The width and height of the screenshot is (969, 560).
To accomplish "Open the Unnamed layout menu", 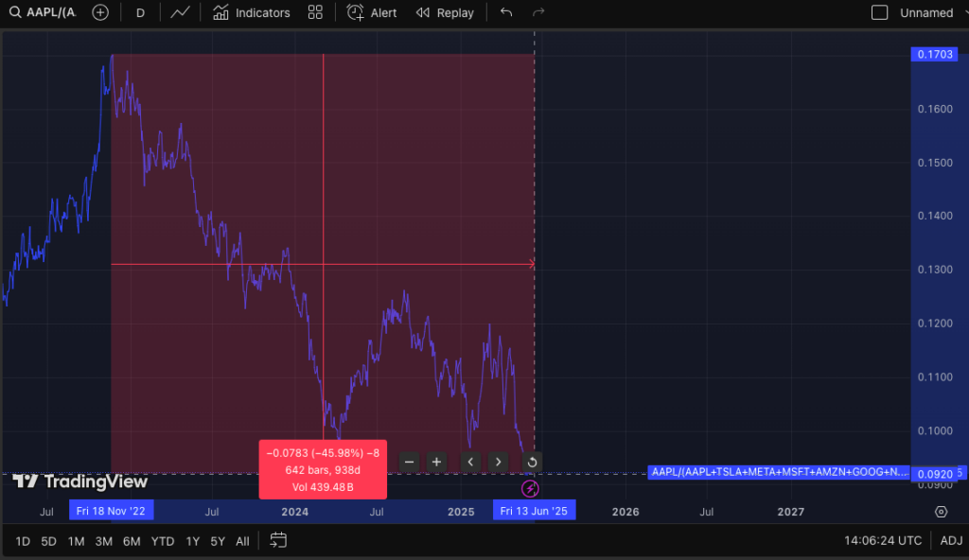I will coord(926,12).
